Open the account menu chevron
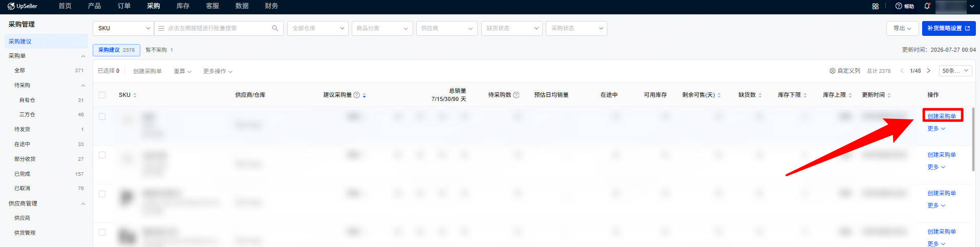 [x=972, y=6]
